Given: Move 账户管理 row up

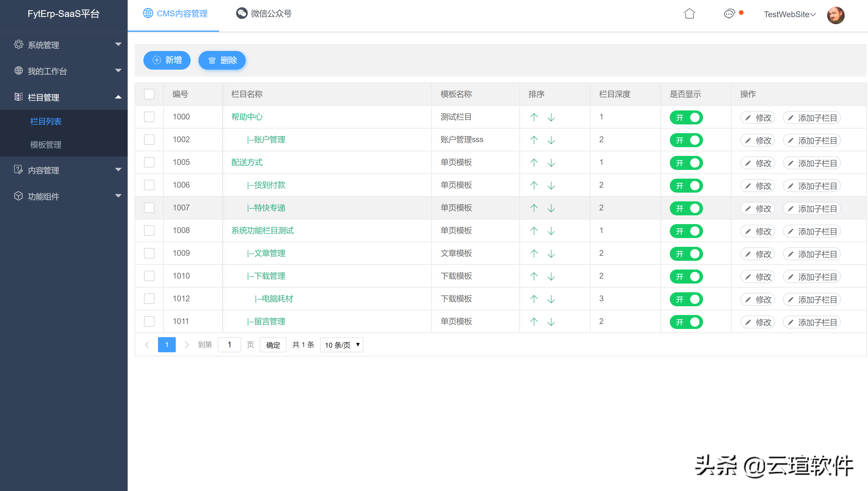Looking at the screenshot, I should tap(534, 140).
